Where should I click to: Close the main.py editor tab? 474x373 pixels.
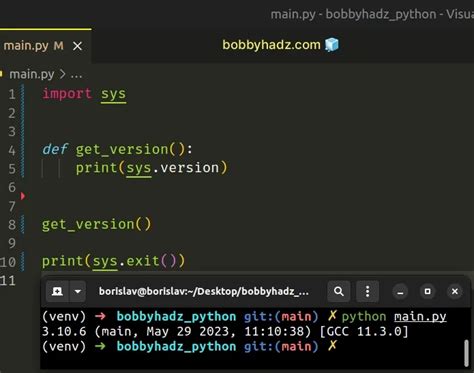click(x=77, y=46)
